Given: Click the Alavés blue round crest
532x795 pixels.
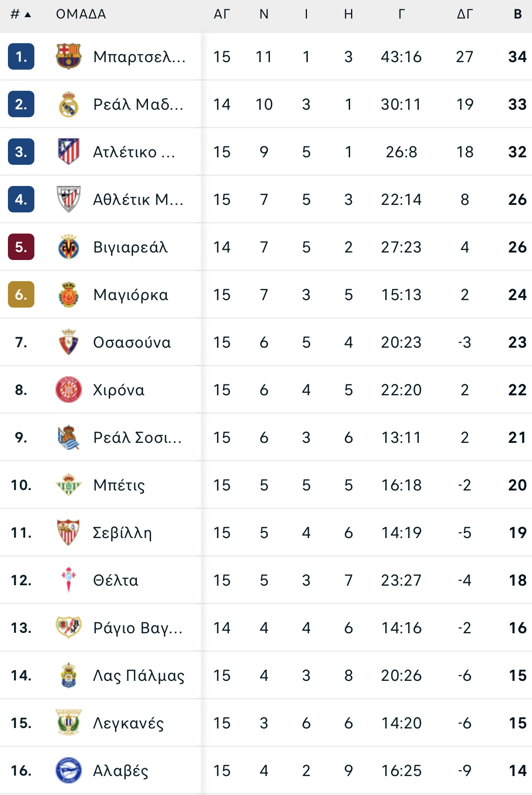Looking at the screenshot, I should (x=68, y=770).
